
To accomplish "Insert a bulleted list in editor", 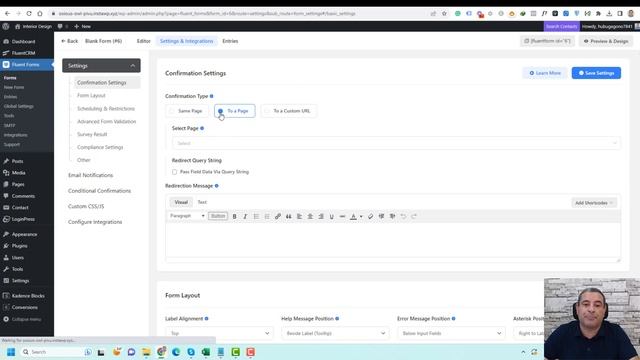I will 256,216.
